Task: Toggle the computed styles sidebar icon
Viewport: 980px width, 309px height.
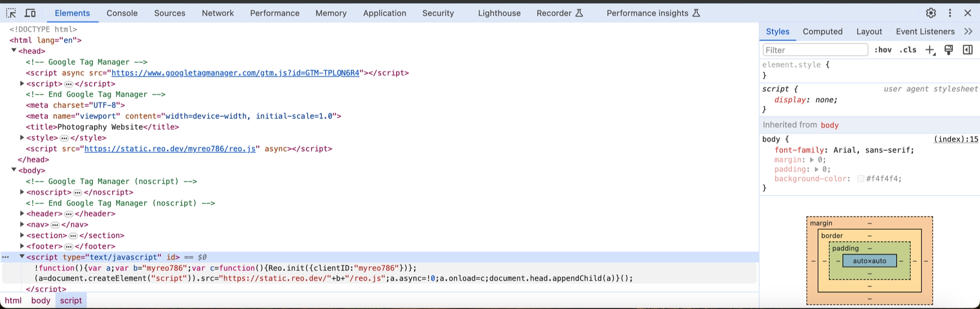Action: point(968,50)
